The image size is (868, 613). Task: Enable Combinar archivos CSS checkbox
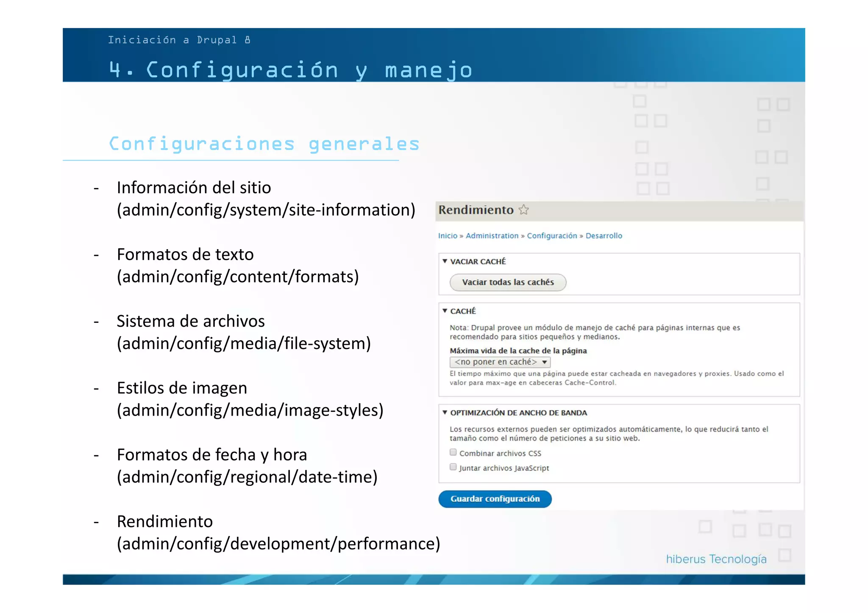click(x=453, y=452)
